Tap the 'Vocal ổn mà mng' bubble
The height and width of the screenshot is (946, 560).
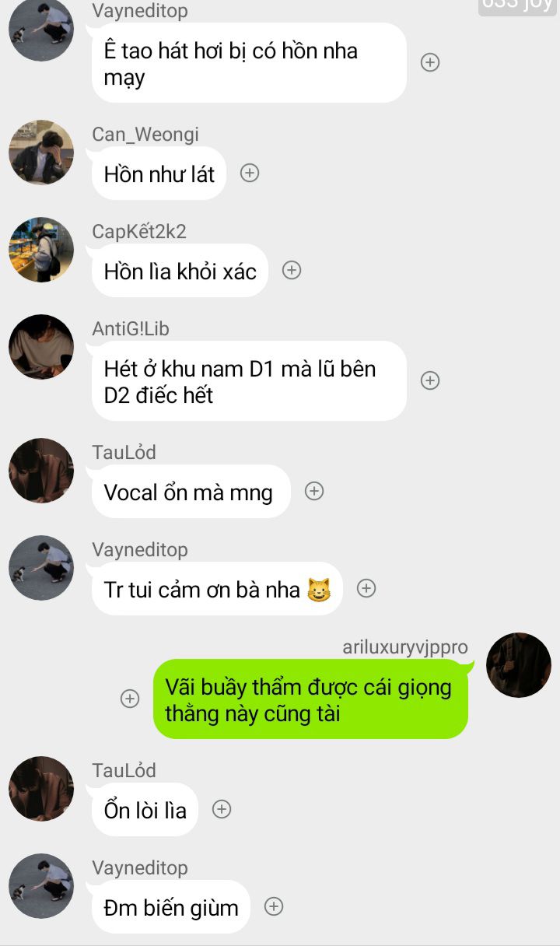point(191,491)
